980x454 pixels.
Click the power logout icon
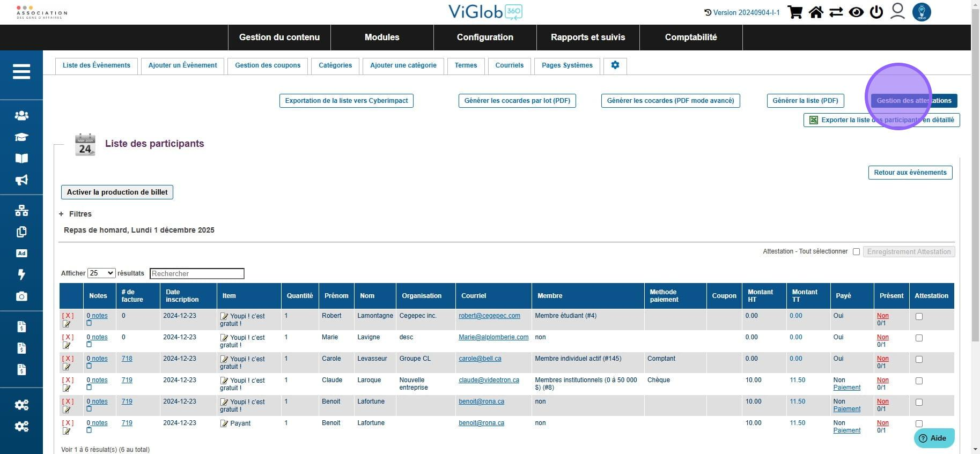[x=876, y=12]
